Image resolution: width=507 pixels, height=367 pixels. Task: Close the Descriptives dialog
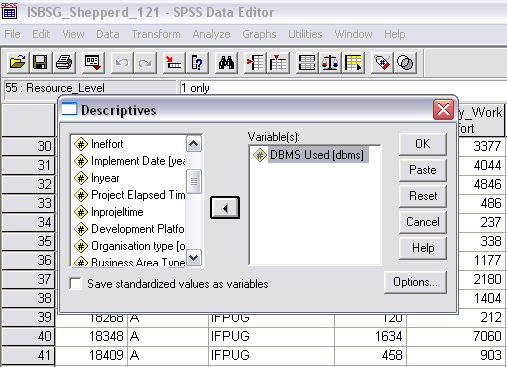(x=443, y=109)
